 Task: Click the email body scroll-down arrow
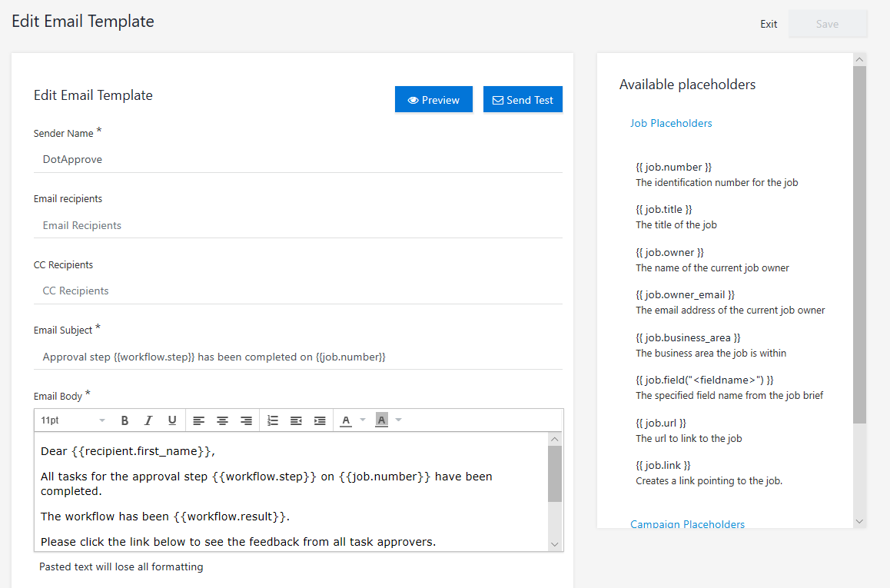[555, 544]
